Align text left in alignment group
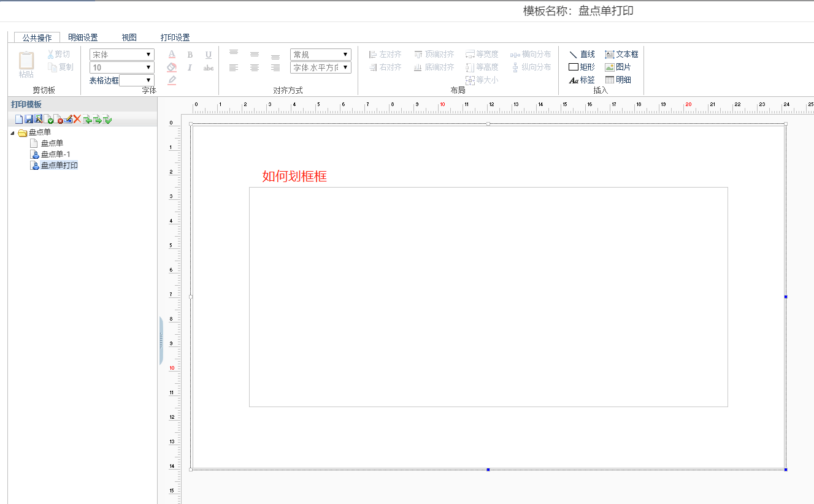Screen dimensions: 814x504 coord(234,67)
